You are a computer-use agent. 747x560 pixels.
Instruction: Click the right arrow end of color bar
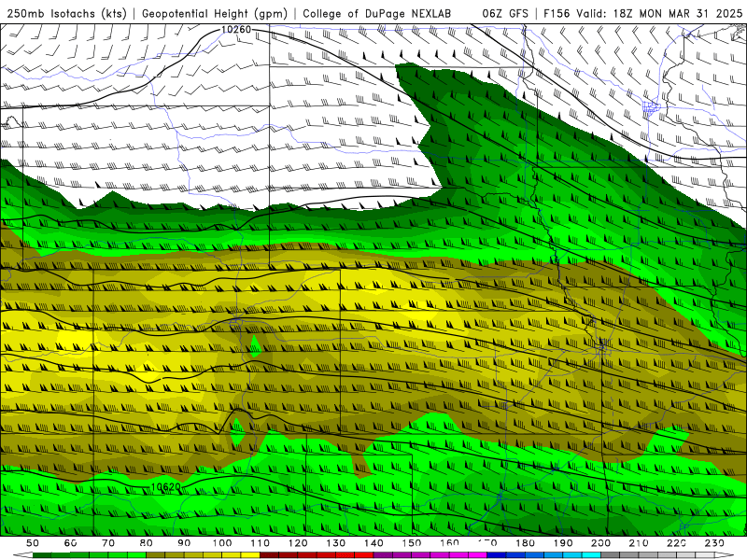coord(725,555)
